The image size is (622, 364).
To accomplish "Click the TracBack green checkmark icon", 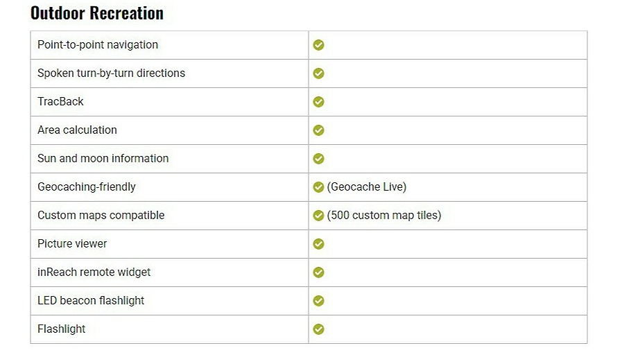I will [318, 102].
